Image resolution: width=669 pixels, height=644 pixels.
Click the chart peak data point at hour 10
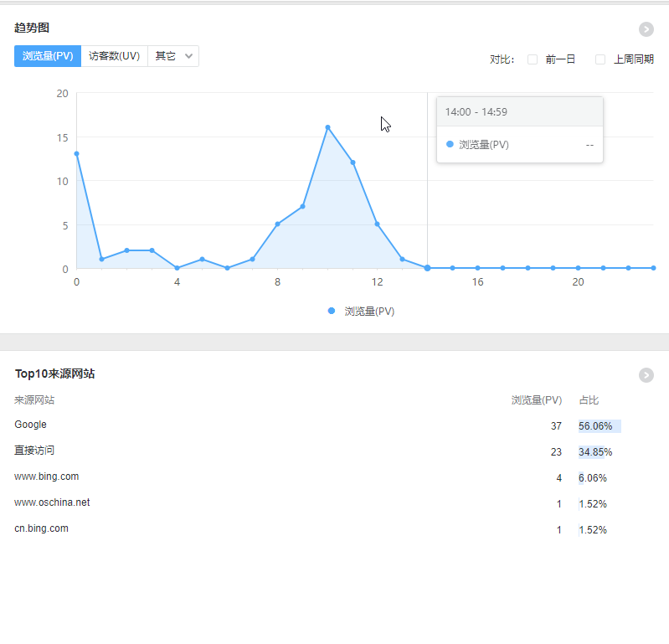[x=327, y=127]
